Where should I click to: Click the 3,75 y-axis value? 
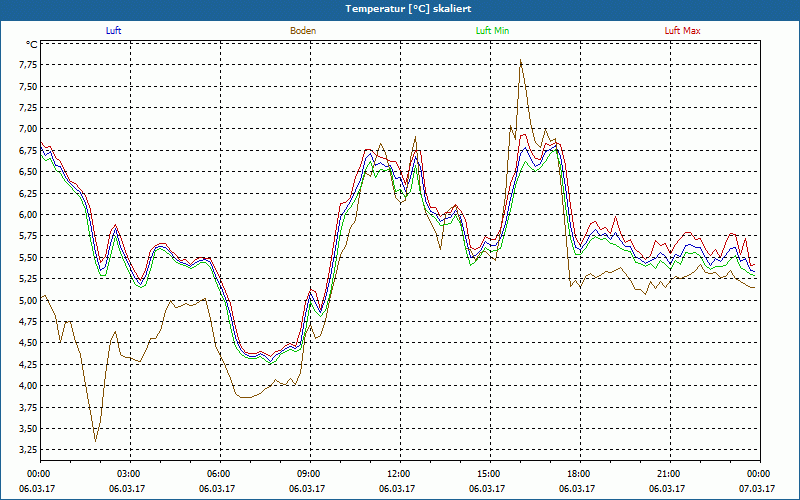pos(28,407)
